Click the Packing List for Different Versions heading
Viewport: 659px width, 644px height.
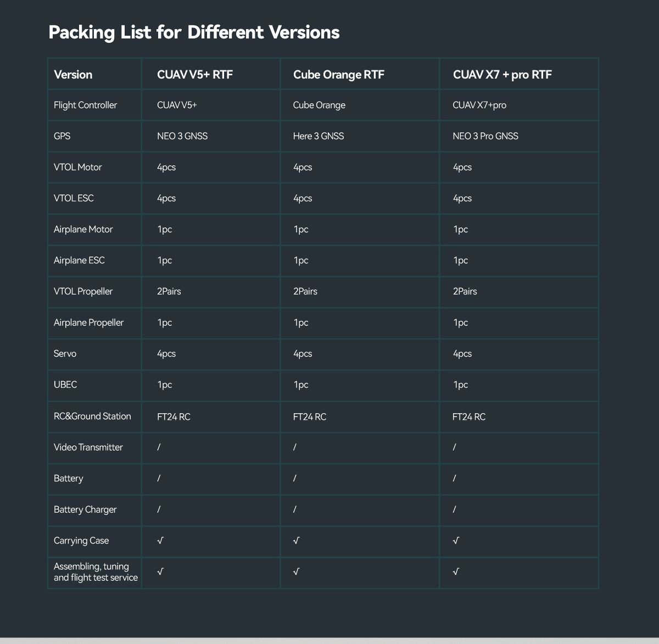(194, 32)
